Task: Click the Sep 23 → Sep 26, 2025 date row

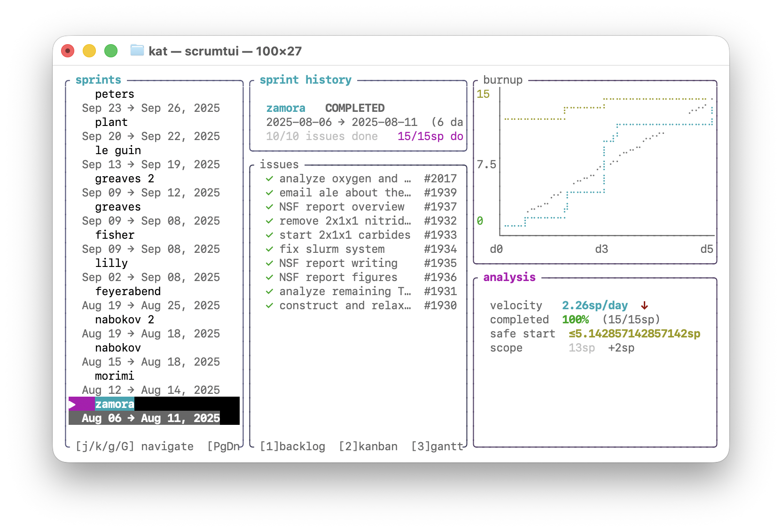Action: [x=151, y=108]
